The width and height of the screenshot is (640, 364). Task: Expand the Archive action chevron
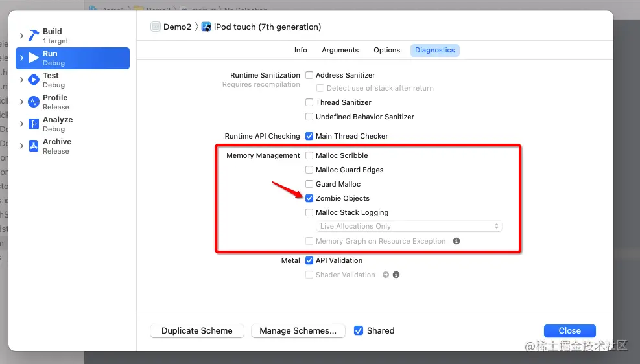[x=21, y=146]
